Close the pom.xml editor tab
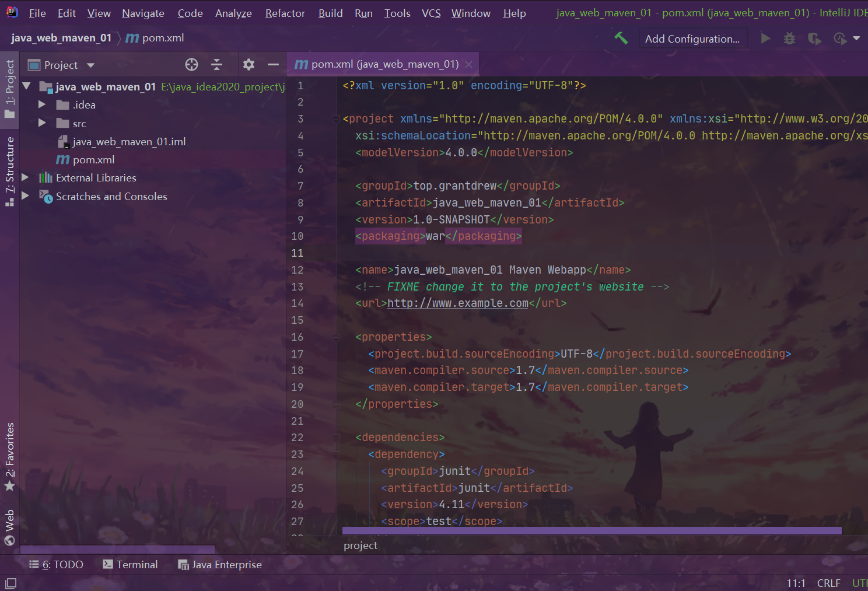The height and width of the screenshot is (591, 868). [468, 65]
